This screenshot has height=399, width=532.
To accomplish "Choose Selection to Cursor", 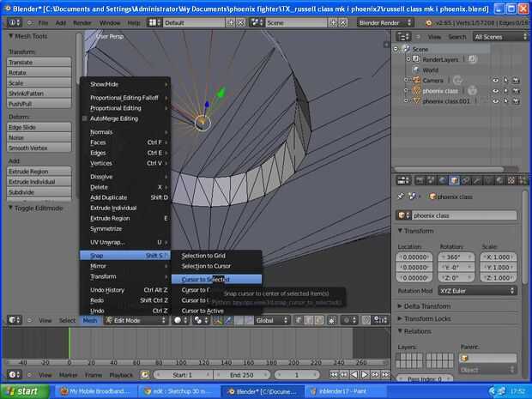I will coord(216,266).
